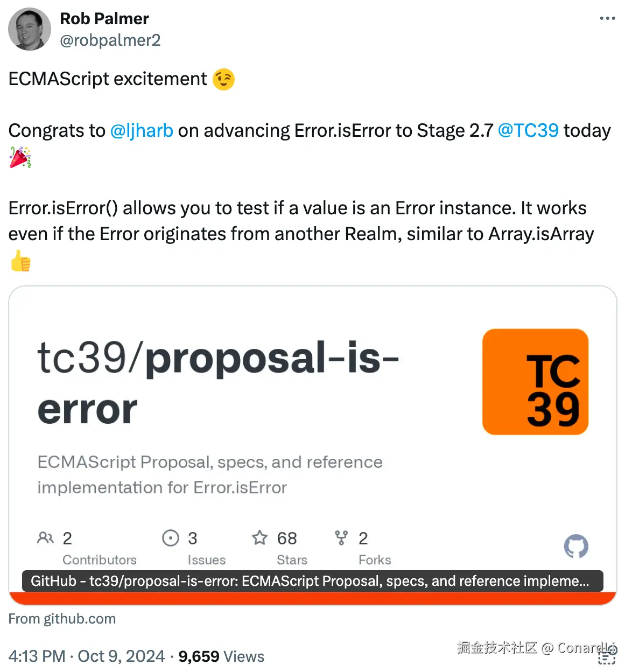Open the three-dot more options menu
Viewport: 632px width, 672px height.
[607, 18]
